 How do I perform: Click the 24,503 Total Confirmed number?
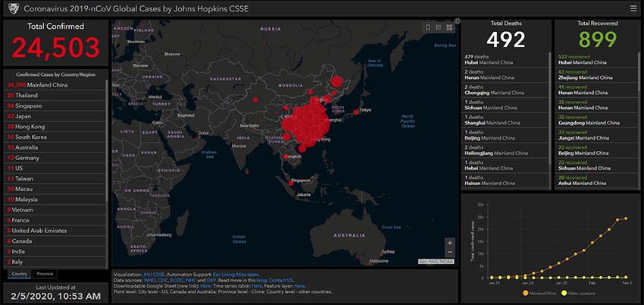pos(56,48)
